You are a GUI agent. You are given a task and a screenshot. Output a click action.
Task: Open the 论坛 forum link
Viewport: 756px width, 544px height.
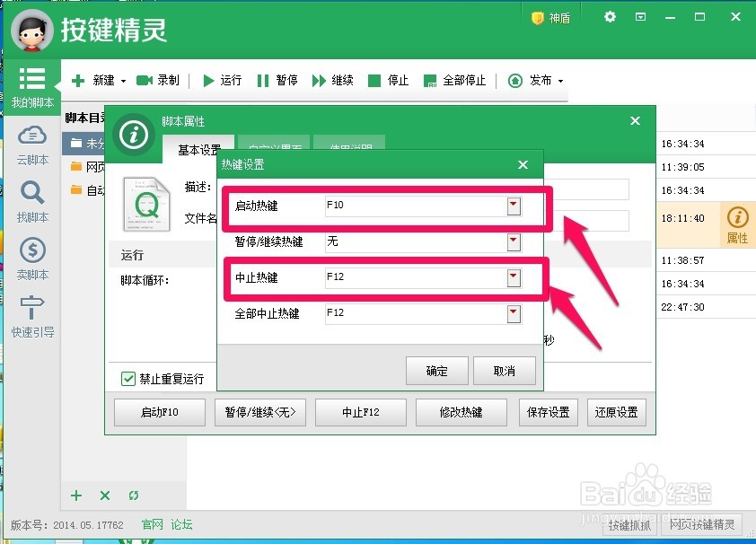pyautogui.click(x=181, y=524)
